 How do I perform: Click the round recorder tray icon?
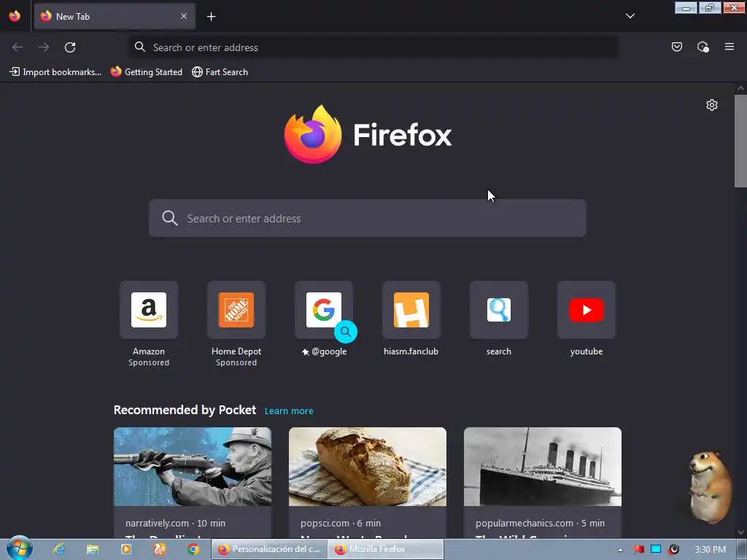pos(673,550)
